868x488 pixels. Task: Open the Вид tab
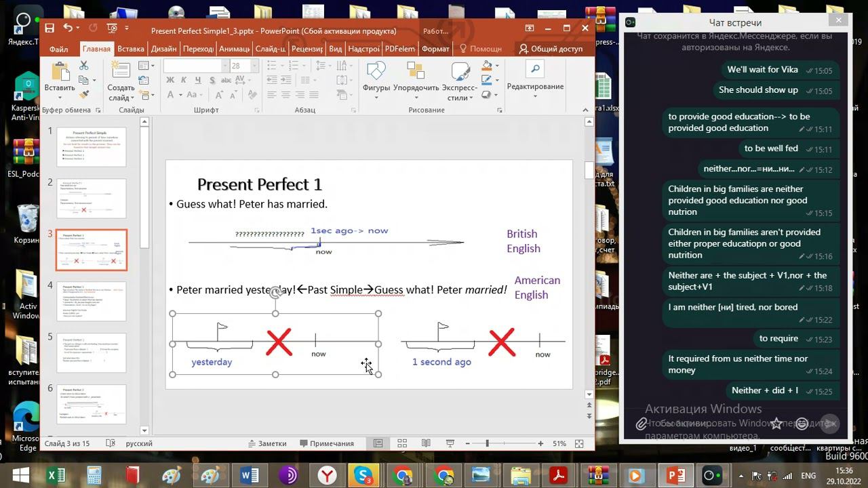[x=335, y=49]
